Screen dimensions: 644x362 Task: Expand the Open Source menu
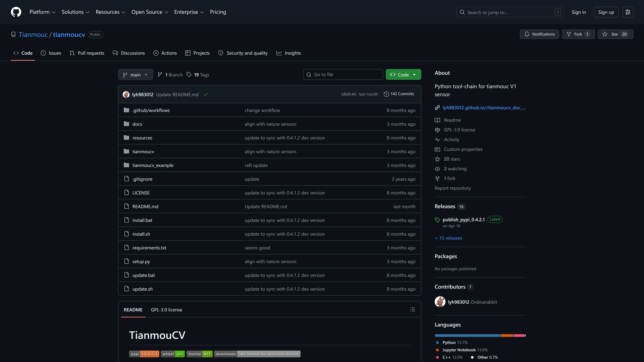[149, 12]
